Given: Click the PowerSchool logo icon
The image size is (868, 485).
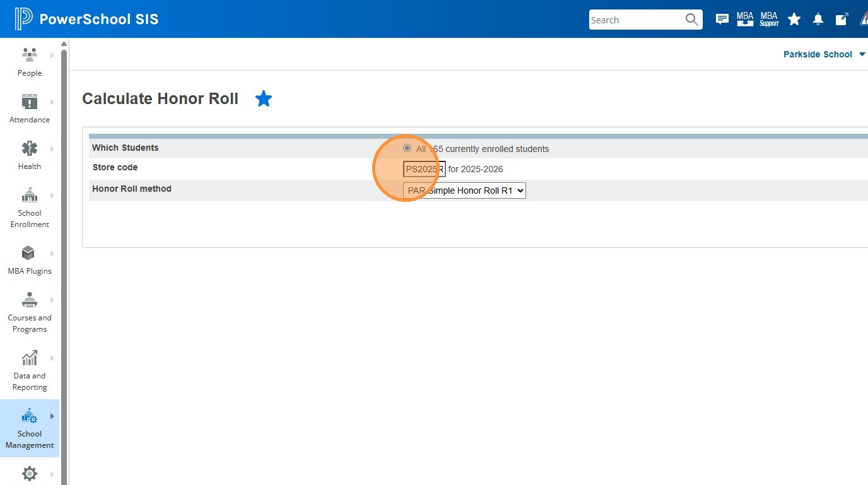Looking at the screenshot, I should 23,19.
